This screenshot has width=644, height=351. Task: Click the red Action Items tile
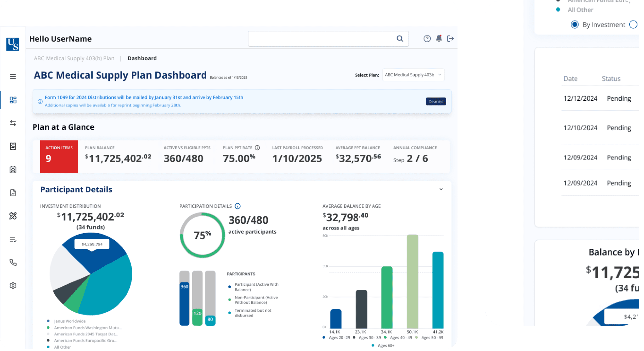tap(59, 157)
